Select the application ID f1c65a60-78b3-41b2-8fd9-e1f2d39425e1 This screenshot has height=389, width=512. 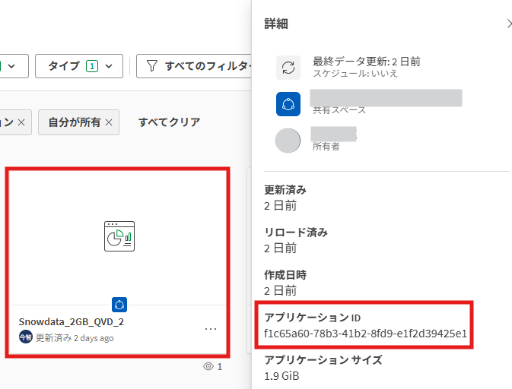pos(365,334)
